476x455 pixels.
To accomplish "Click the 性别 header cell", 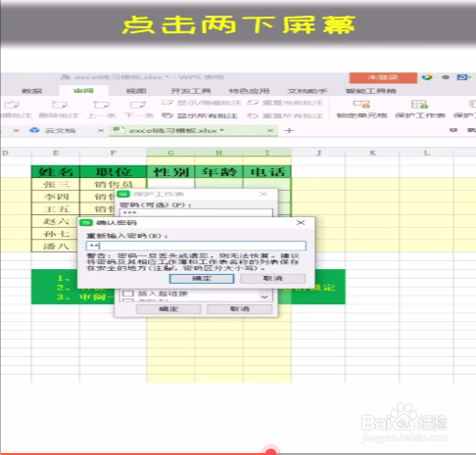I will coord(170,171).
